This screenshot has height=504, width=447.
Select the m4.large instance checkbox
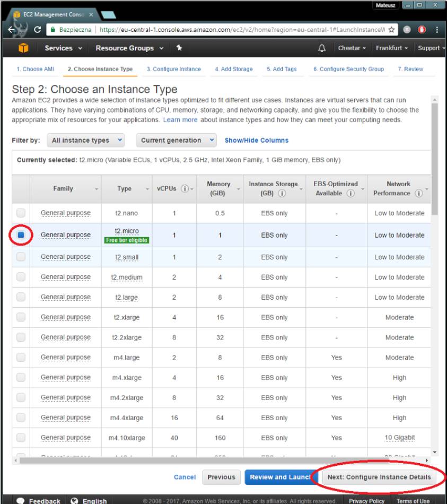[x=21, y=358]
